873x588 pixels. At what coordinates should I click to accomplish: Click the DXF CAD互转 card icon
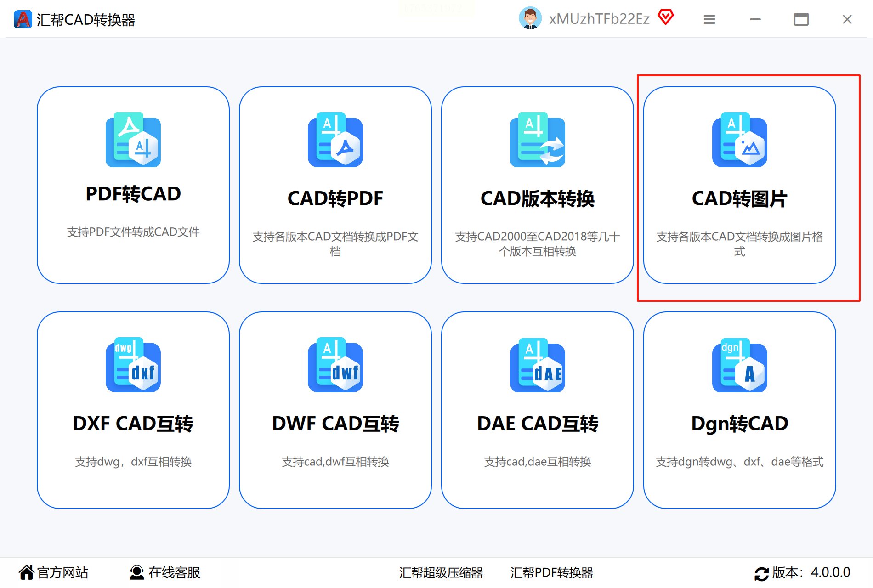coord(133,365)
